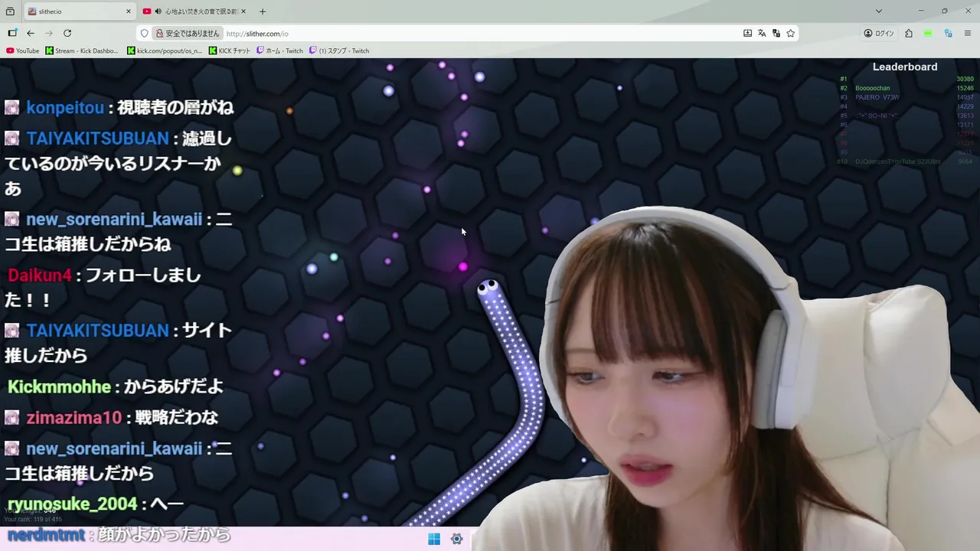Reload the slither.io page
Image resolution: width=980 pixels, height=551 pixels.
pos(67,33)
